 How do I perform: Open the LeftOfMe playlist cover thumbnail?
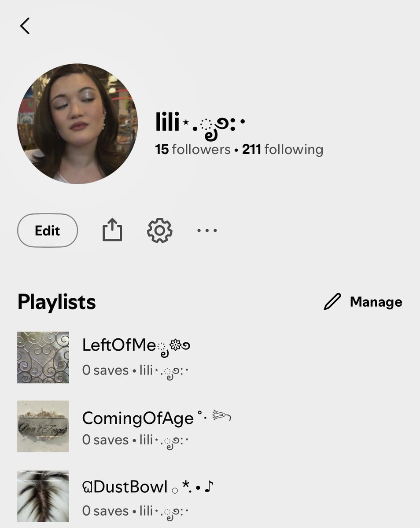43,357
